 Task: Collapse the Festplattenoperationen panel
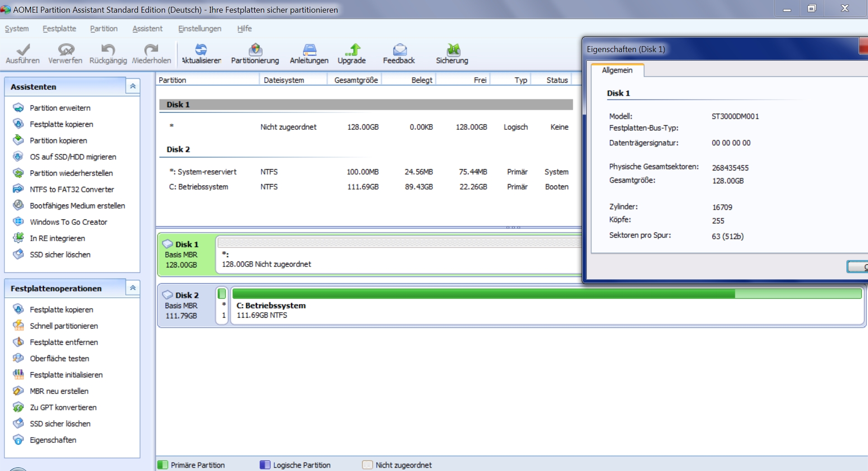[x=133, y=288]
